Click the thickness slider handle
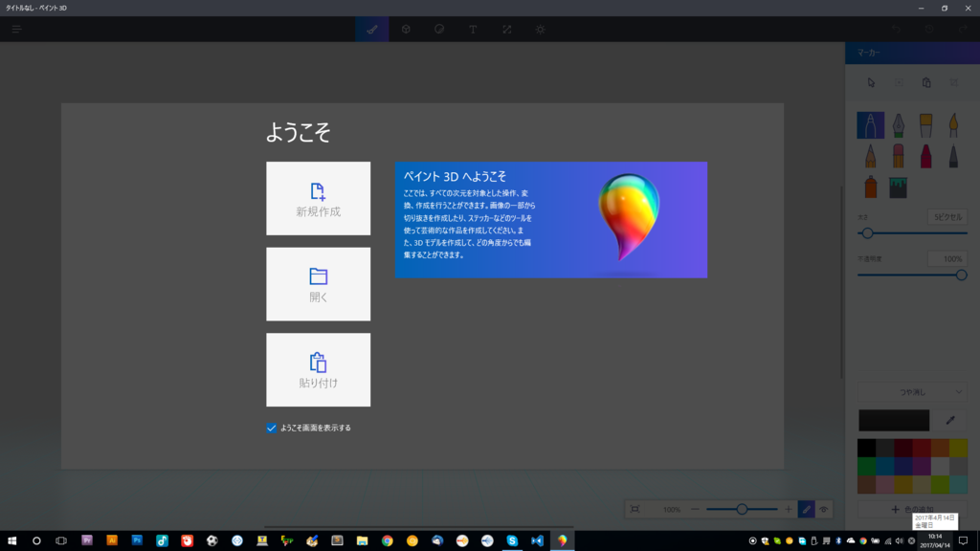The image size is (980, 551). (867, 233)
